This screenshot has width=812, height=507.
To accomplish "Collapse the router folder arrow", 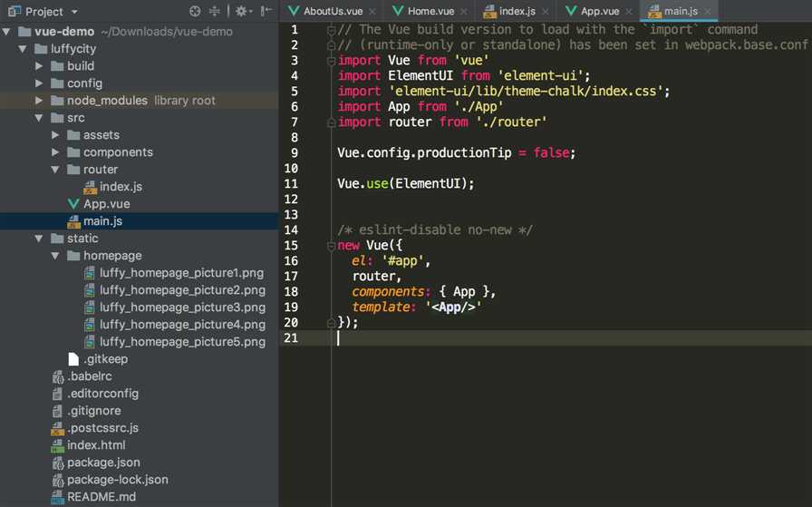I will (55, 170).
